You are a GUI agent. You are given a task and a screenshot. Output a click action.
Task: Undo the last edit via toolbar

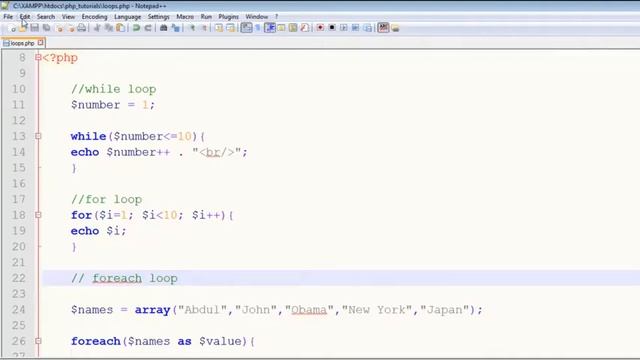tap(137, 28)
